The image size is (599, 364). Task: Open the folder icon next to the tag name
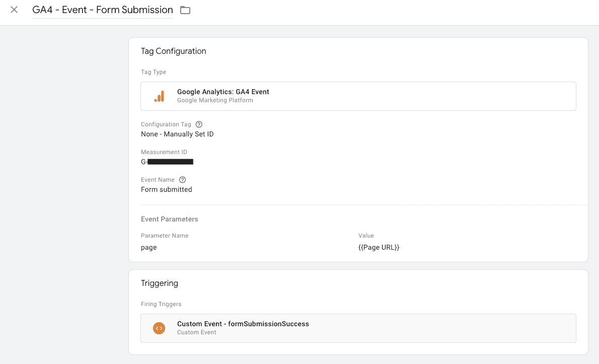(185, 10)
